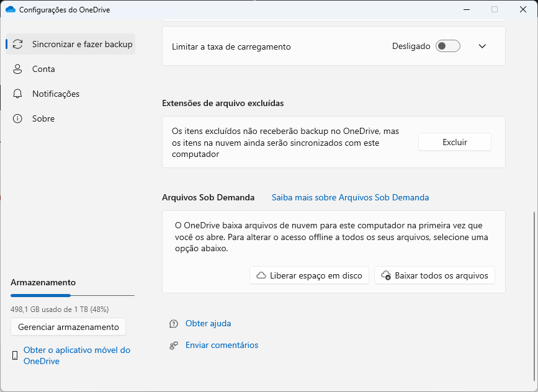Expand the upload rate limit chevron
The width and height of the screenshot is (538, 392).
click(x=482, y=47)
